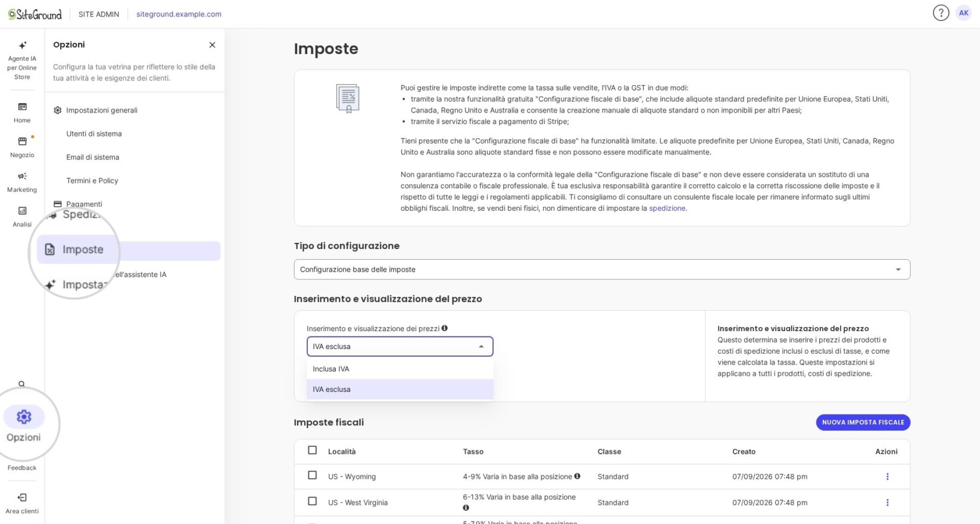Check the US - West Virginia row
Viewport: 980px width, 524px height.
[x=312, y=501]
